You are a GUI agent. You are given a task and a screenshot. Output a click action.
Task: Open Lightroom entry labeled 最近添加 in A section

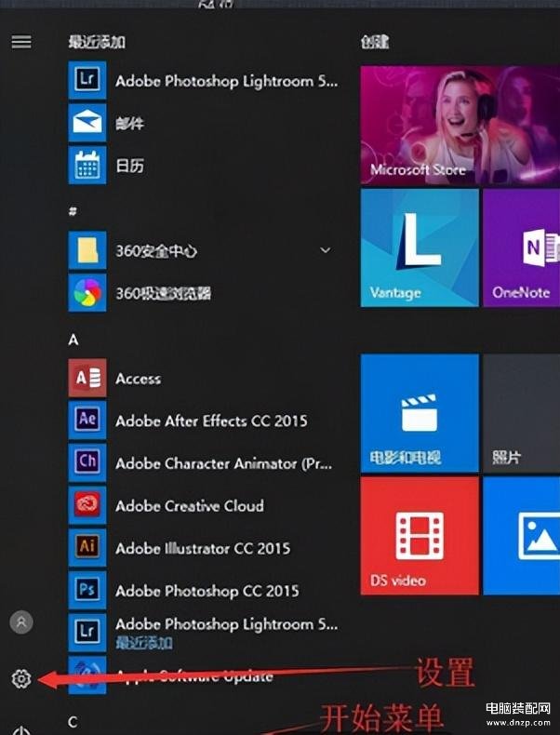click(x=204, y=633)
